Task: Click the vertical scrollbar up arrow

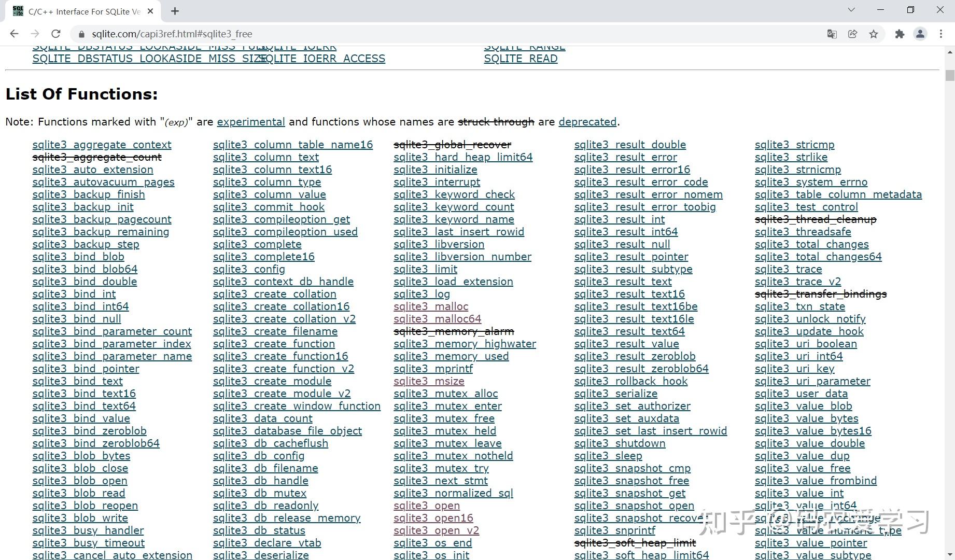Action: pos(950,52)
